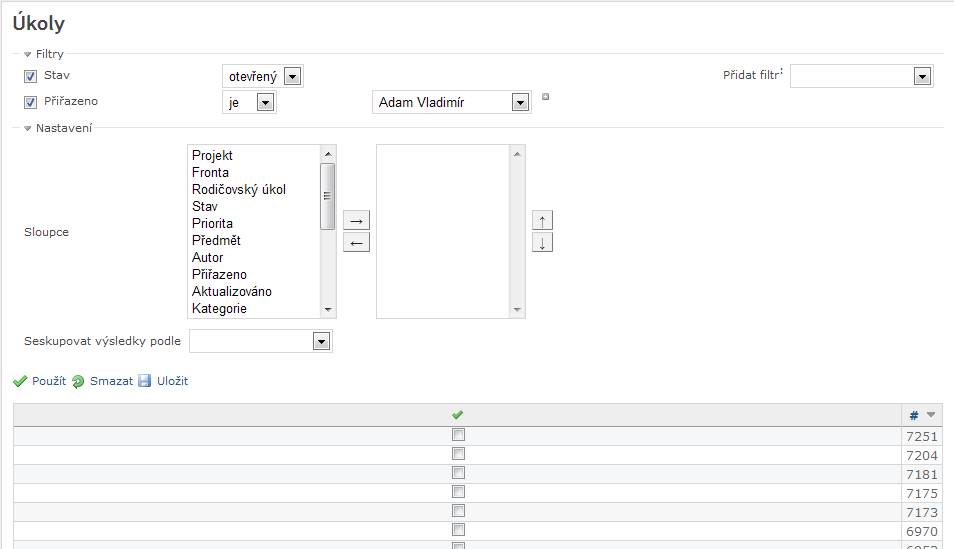Click small plus icon beside Adam Vladimír

click(x=545, y=97)
